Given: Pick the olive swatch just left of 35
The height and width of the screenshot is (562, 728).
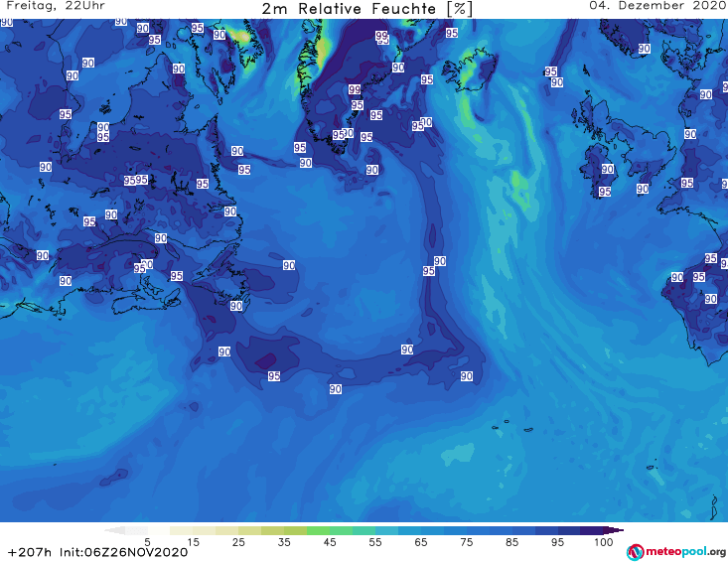Looking at the screenshot, I should coord(272,530).
